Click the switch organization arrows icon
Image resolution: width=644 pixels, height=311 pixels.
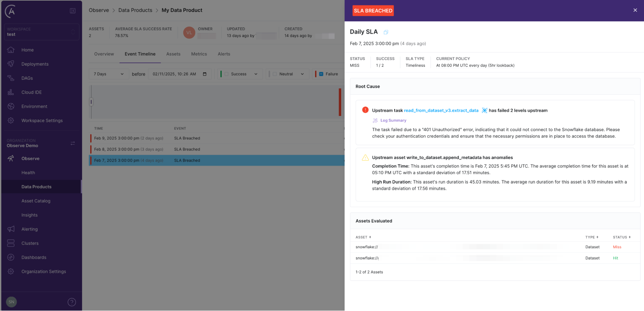[x=72, y=143]
